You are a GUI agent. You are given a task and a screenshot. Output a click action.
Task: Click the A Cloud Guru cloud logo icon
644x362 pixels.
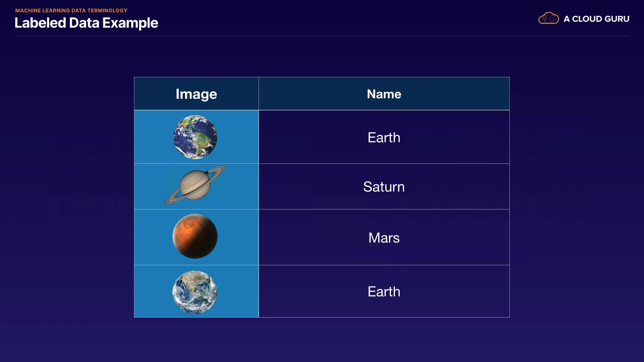tap(548, 18)
